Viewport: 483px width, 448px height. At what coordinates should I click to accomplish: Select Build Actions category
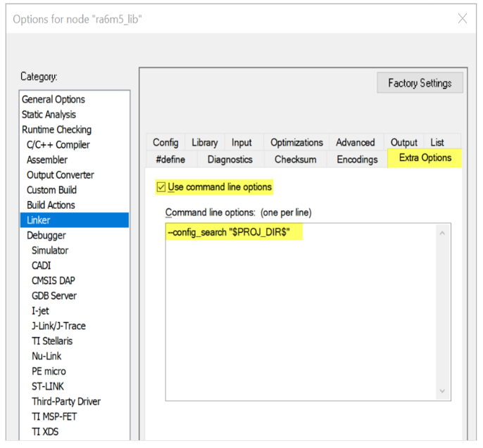tap(51, 205)
